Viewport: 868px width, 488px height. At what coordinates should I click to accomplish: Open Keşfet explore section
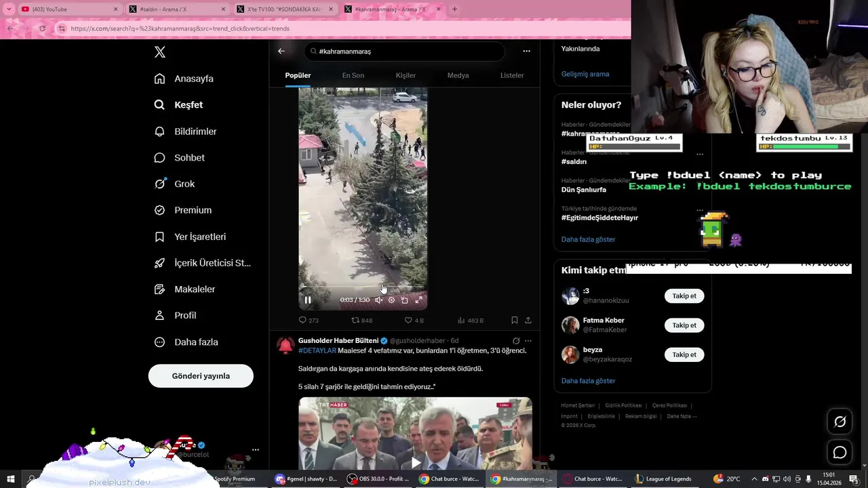click(178, 105)
